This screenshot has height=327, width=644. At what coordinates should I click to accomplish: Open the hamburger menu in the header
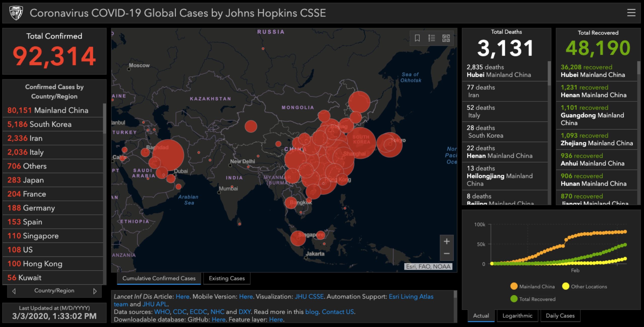[x=631, y=13]
